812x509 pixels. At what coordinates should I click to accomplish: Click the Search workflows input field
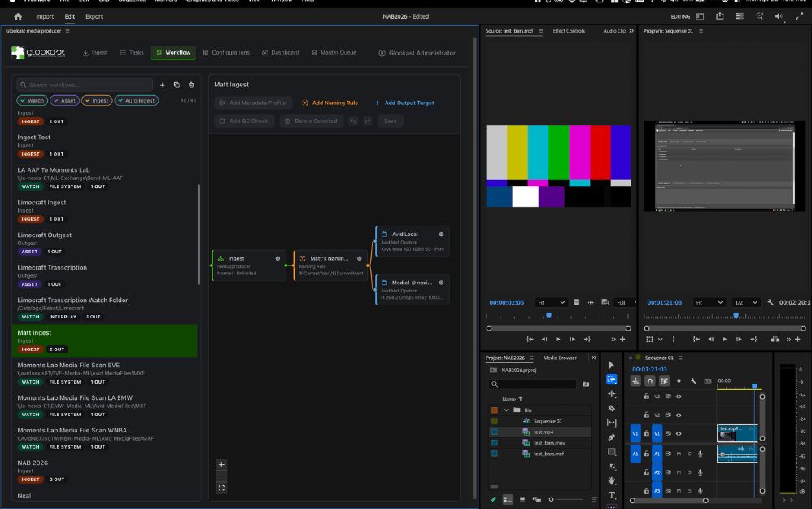click(x=85, y=85)
